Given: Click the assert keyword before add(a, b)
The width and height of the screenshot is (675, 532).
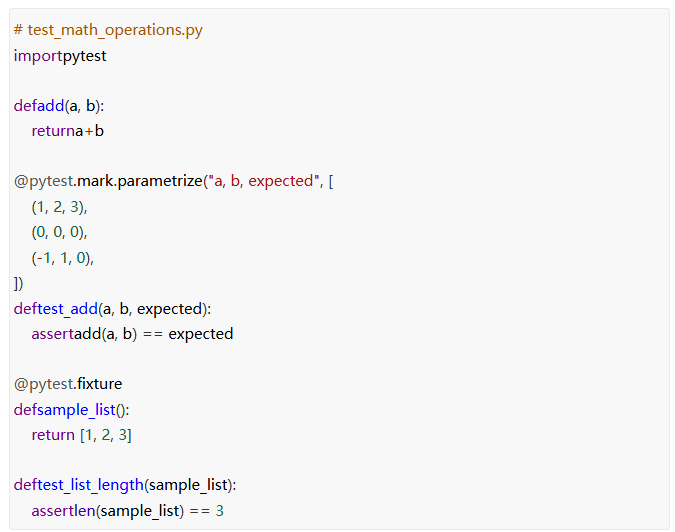Looking at the screenshot, I should 52,334.
